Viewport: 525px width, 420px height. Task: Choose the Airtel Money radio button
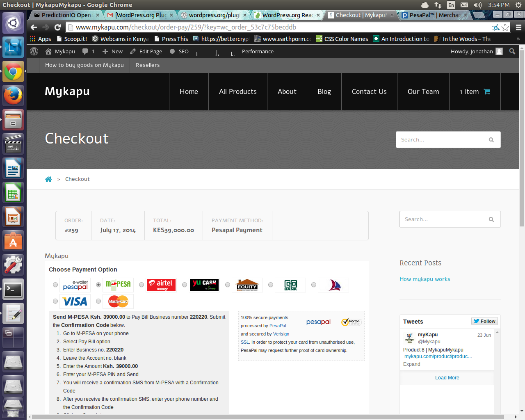pos(142,285)
